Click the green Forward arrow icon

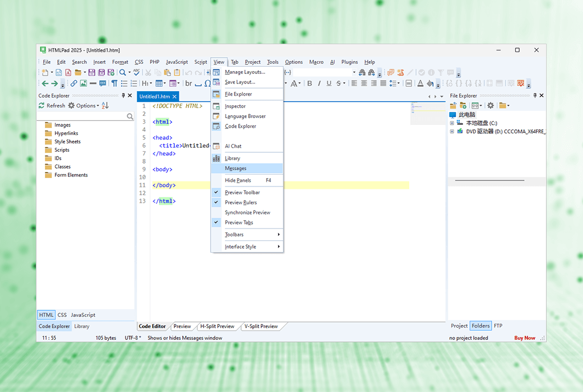point(54,83)
